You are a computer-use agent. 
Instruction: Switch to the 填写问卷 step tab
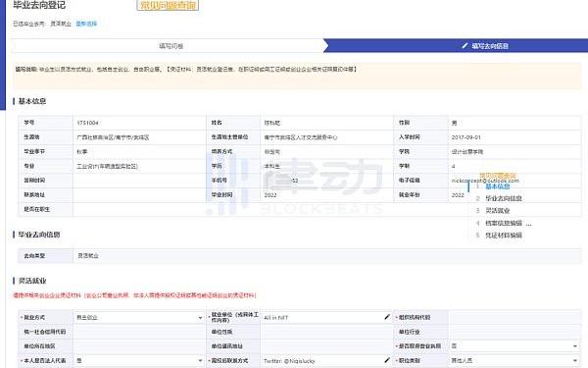[x=171, y=46]
